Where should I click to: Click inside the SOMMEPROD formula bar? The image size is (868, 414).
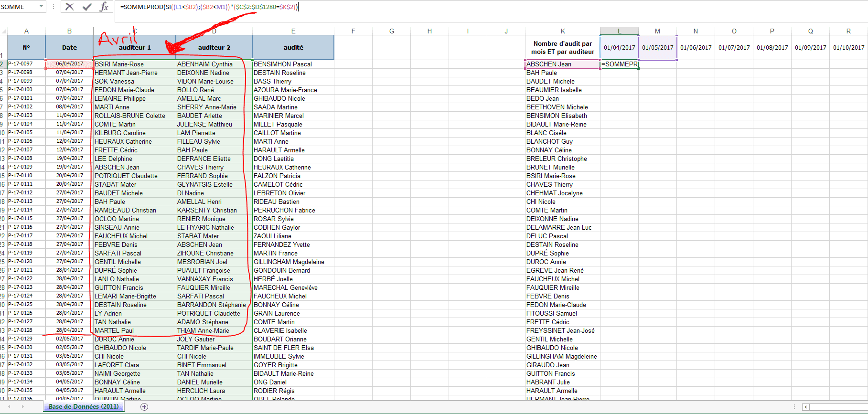coord(430,7)
